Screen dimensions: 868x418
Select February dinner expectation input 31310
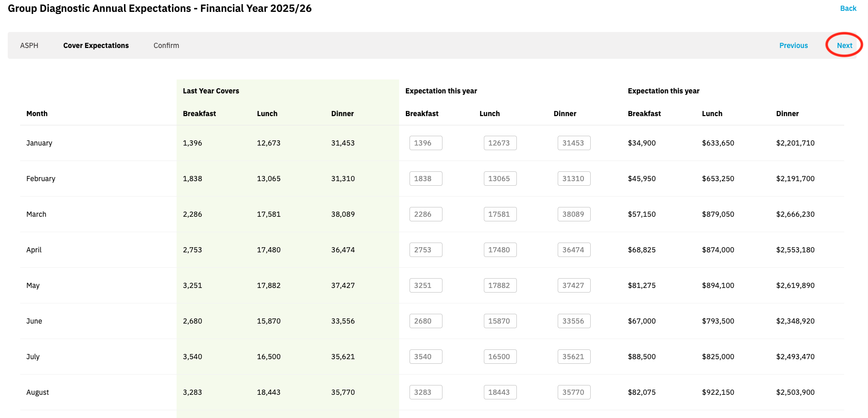tap(574, 179)
